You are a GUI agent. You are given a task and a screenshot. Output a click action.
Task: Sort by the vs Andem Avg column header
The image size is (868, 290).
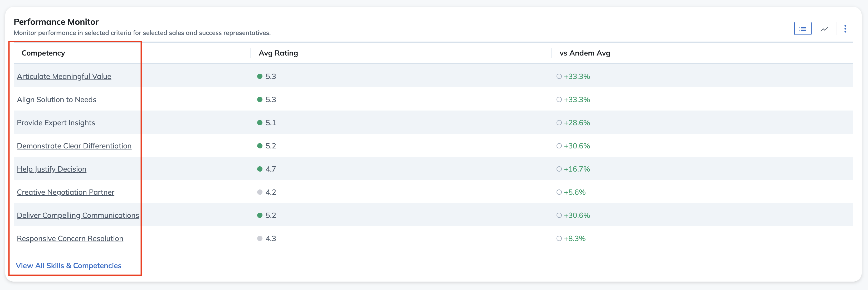[x=585, y=53]
